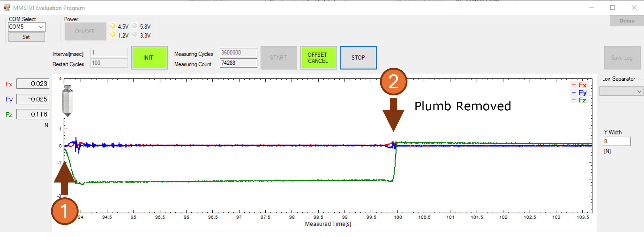Image resolution: width=644 pixels, height=237 pixels.
Task: Click the MMS101 app icon in title bar
Action: point(7,8)
